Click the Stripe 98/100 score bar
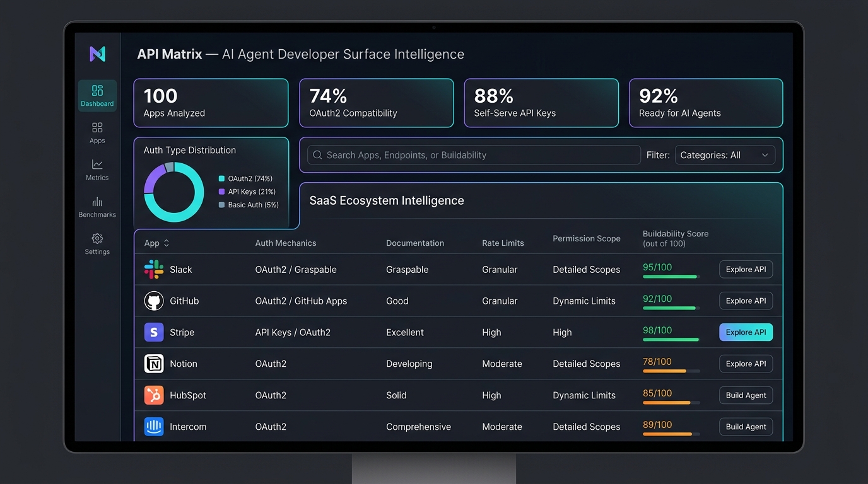The width and height of the screenshot is (868, 484). [671, 340]
